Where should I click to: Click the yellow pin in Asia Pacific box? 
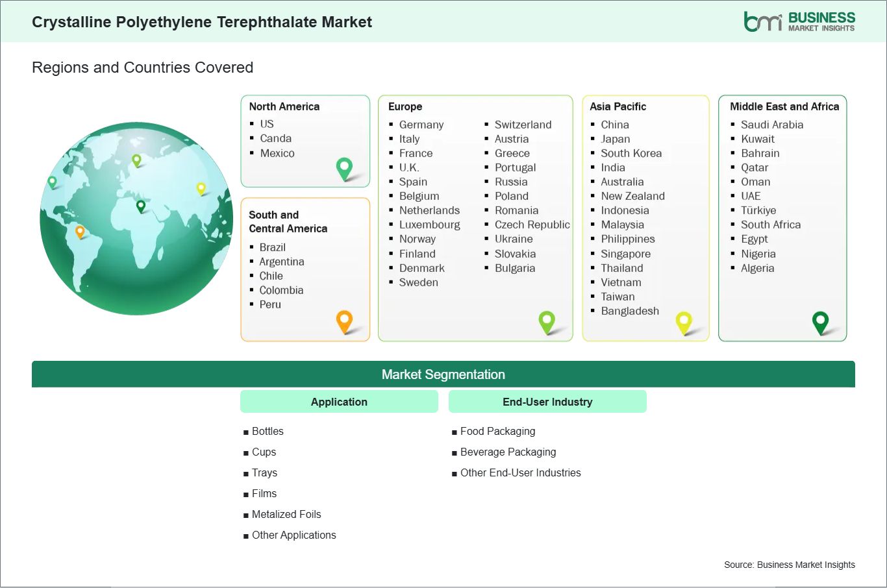(684, 321)
